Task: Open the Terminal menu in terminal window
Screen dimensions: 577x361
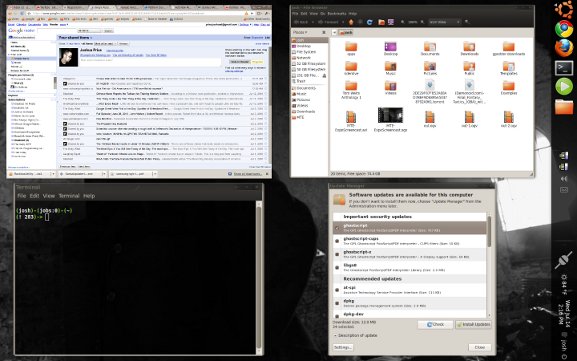Action: pyautogui.click(x=69, y=196)
